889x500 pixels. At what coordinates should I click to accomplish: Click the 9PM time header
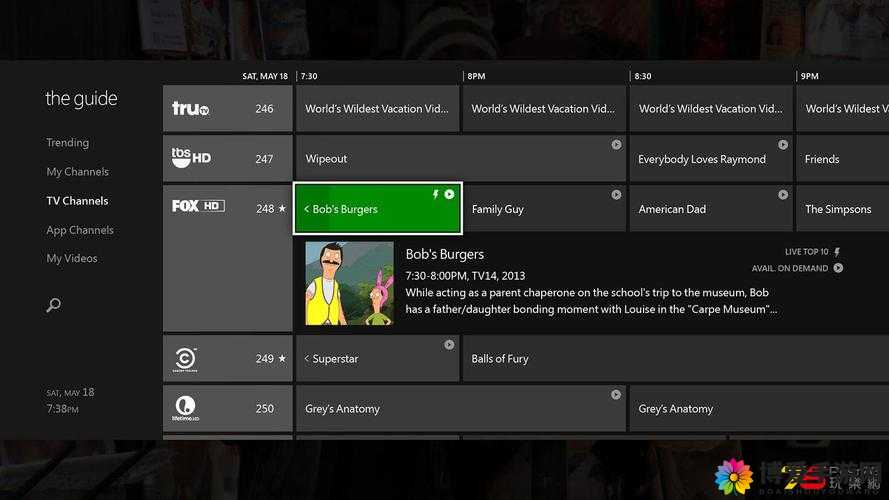click(x=810, y=76)
